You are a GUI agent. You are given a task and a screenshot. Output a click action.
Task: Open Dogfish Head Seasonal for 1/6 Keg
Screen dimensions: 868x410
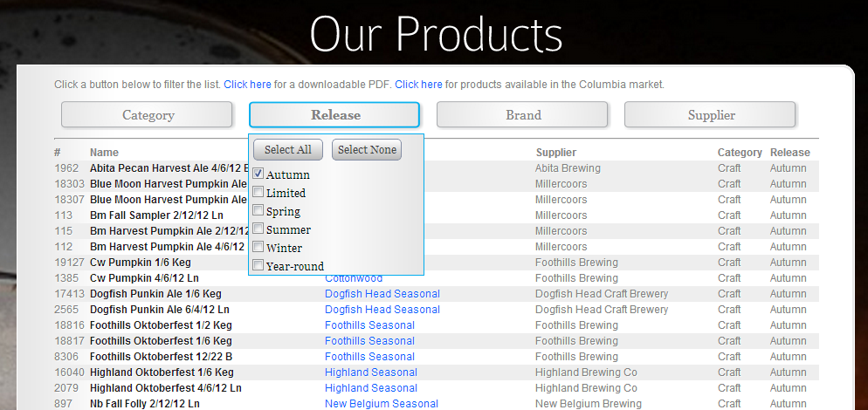pos(382,294)
